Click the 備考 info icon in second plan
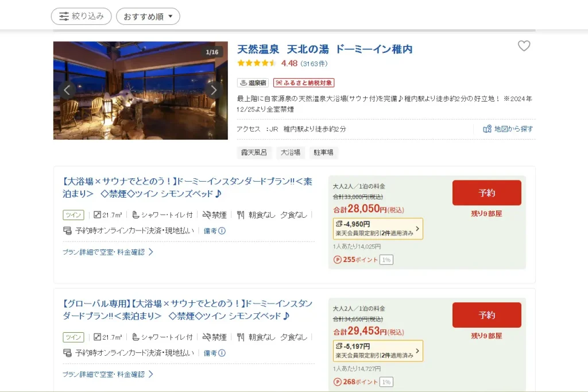Screen dimensions: 588x392 coord(222,353)
